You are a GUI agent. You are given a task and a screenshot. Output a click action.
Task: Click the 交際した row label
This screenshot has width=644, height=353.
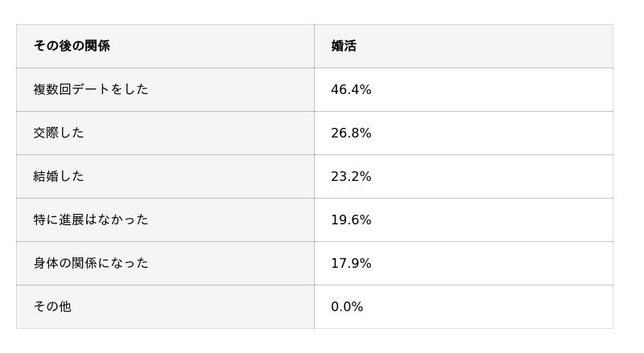coord(59,133)
